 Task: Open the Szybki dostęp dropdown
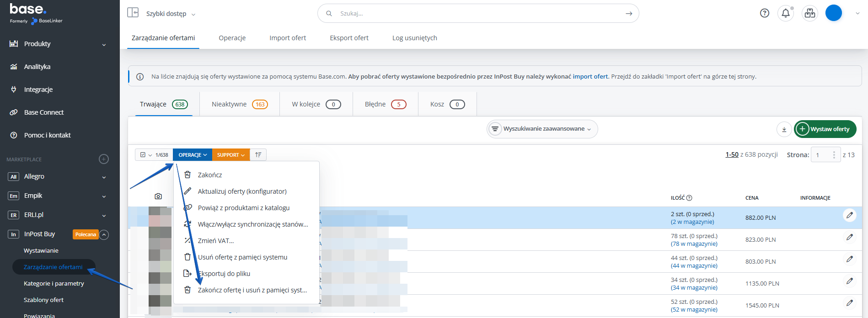click(x=170, y=14)
